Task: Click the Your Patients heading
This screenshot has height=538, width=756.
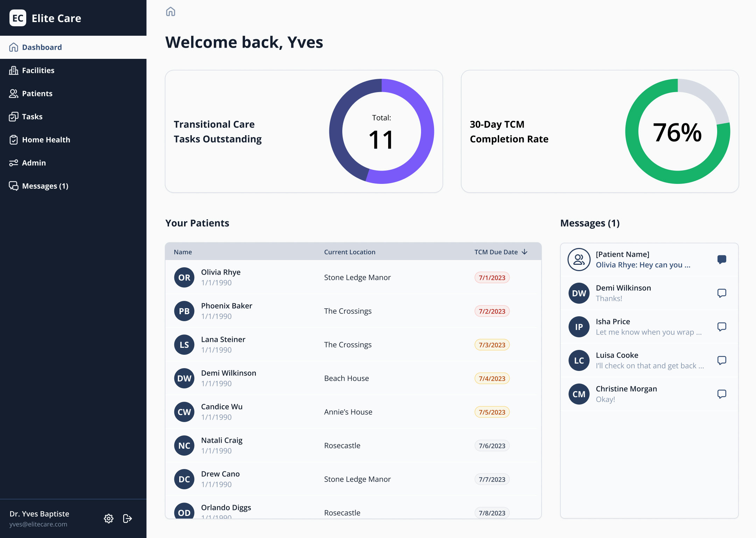Action: (197, 223)
